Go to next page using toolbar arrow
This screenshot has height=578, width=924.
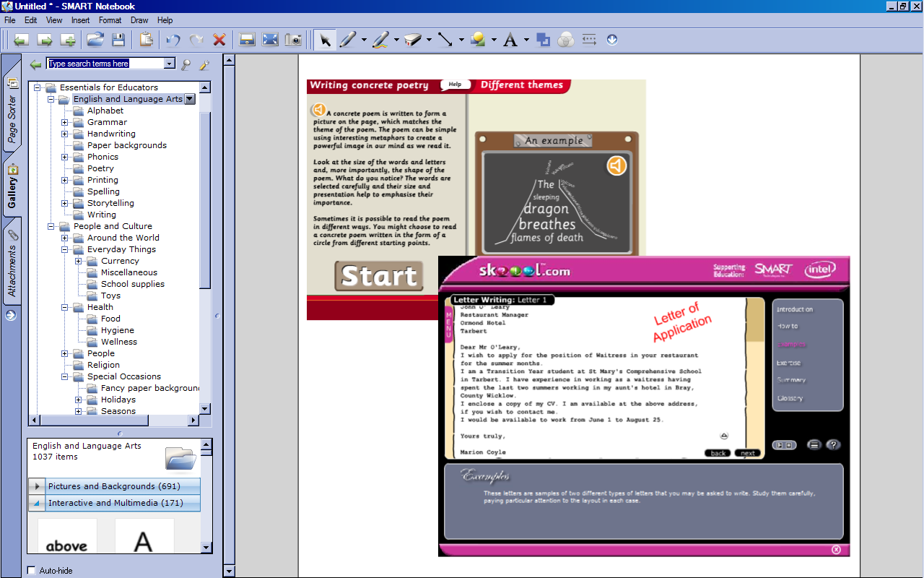point(45,40)
